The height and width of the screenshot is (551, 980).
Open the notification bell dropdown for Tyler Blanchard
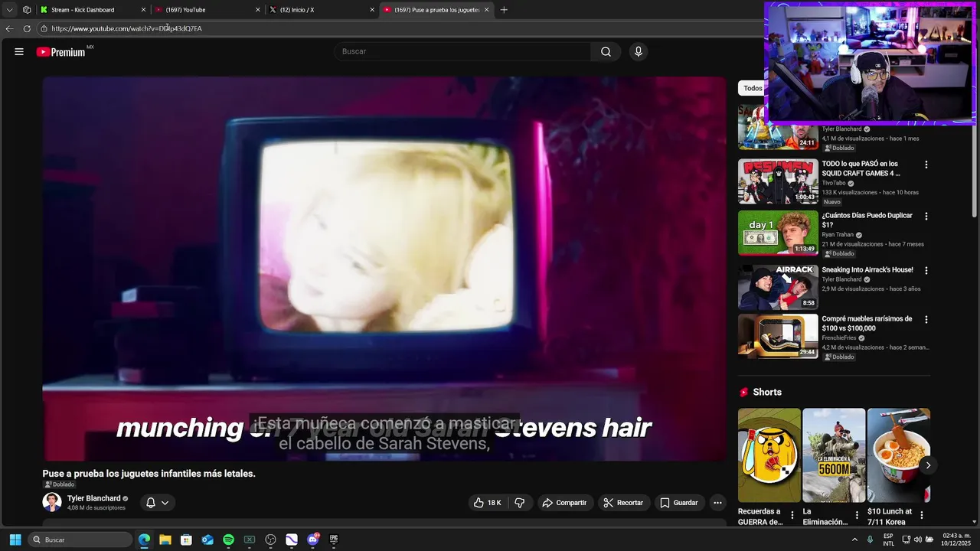click(157, 503)
